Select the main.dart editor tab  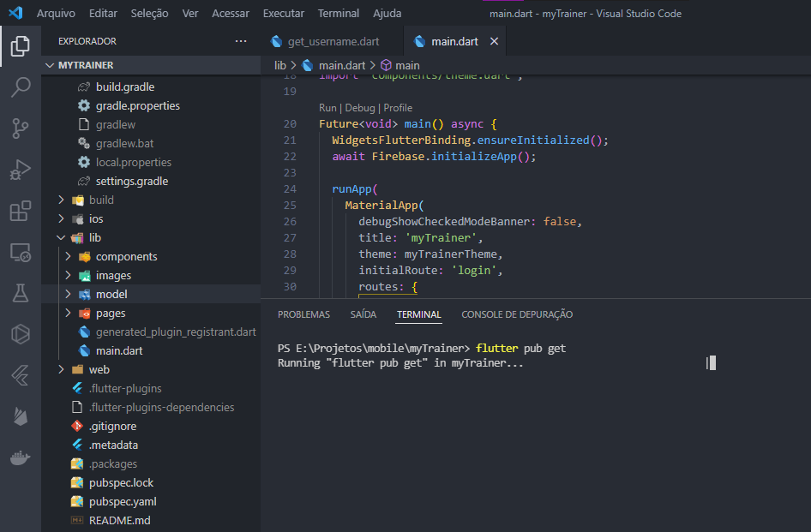click(x=454, y=41)
